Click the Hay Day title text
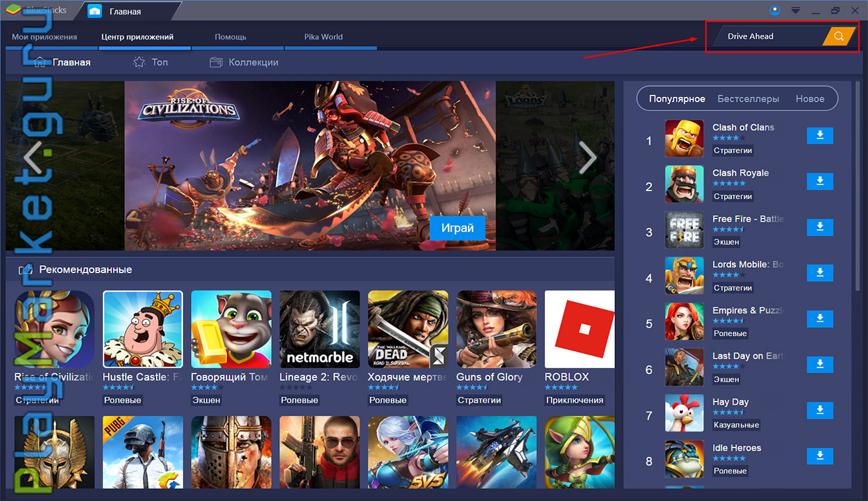 (730, 402)
